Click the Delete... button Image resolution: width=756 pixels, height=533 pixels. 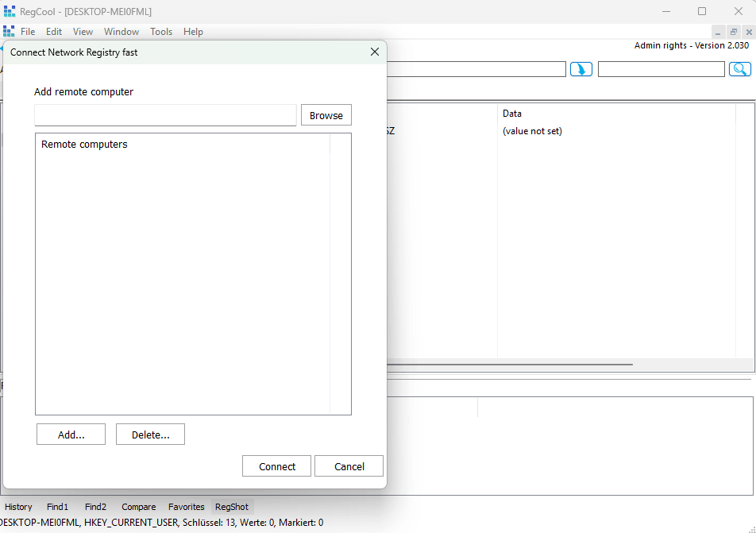[x=150, y=435]
